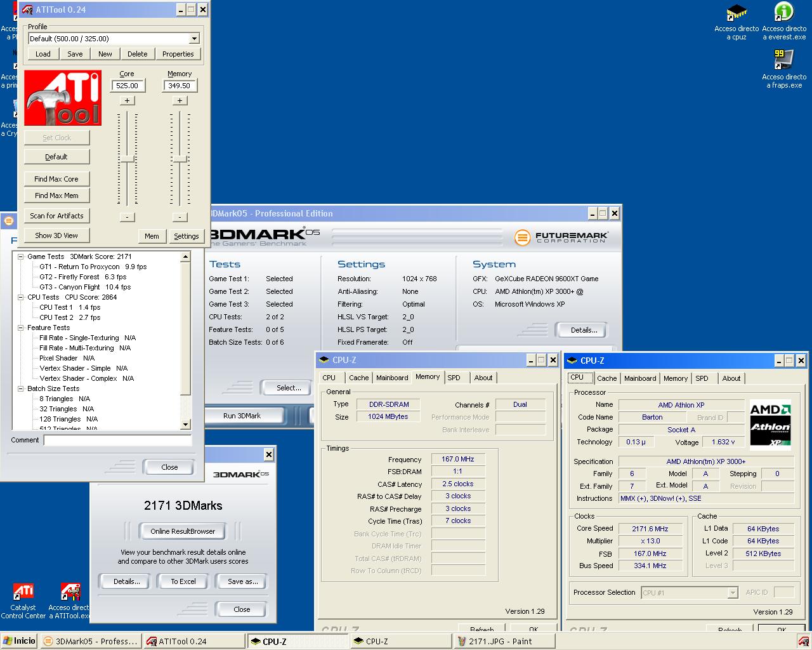Click the Windows Inicio start button
Screen dimensions: 812x650
coord(19,641)
